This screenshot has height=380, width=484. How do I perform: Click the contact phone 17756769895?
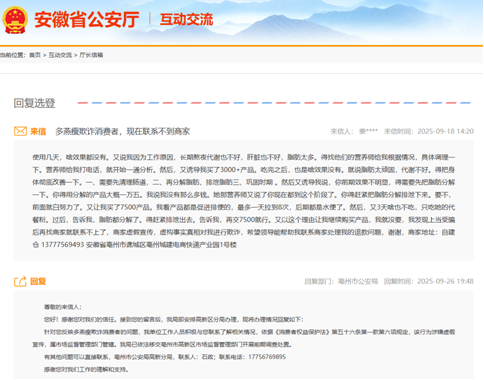(x=267, y=357)
